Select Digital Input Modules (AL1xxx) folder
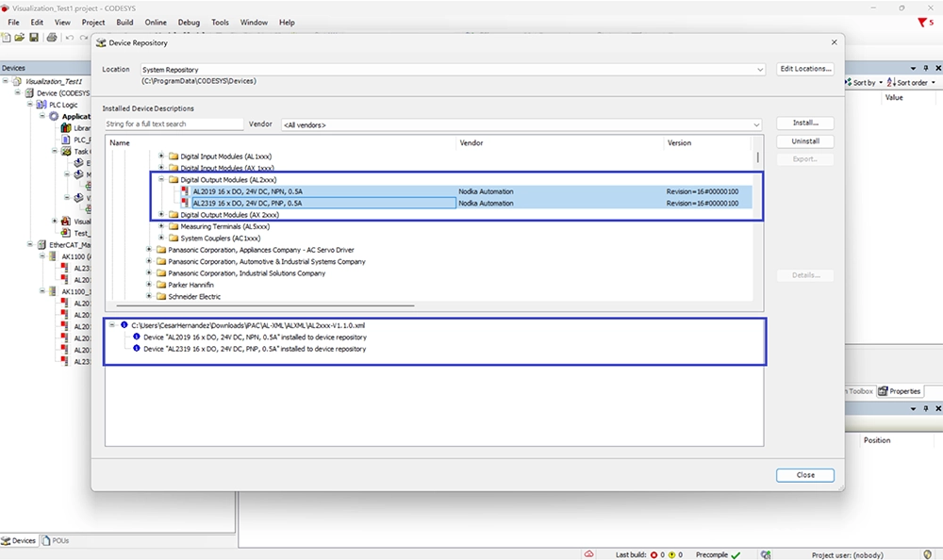This screenshot has width=943, height=560. 226,156
